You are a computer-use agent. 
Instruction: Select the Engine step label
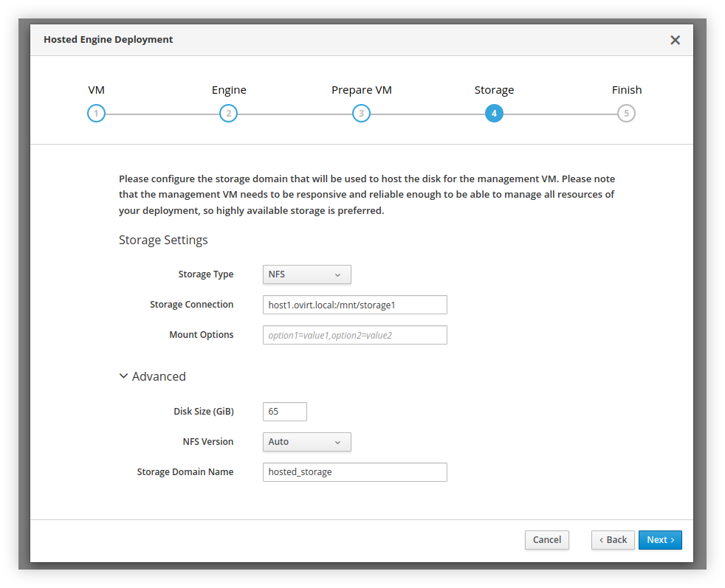pos(229,90)
